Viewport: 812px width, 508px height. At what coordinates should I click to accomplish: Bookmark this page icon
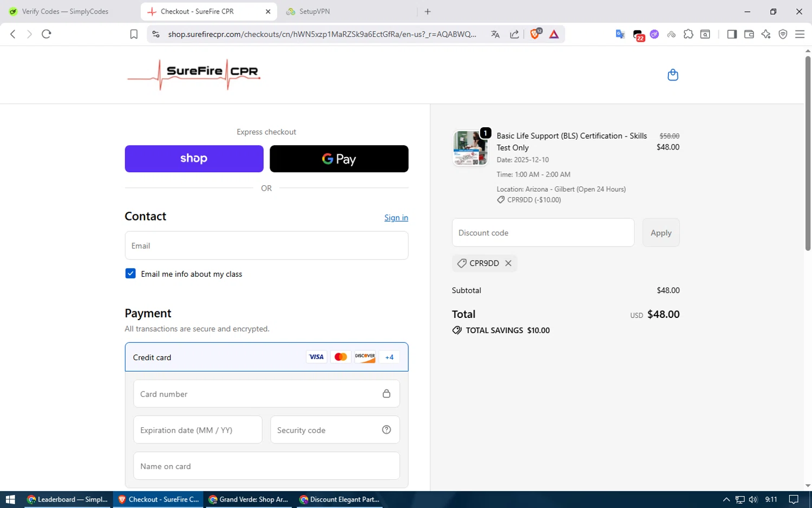(x=134, y=34)
